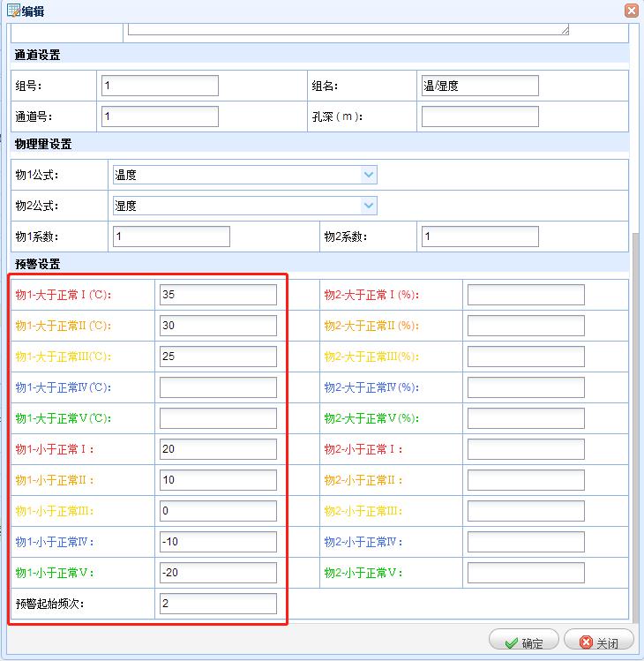Click the red close X icon in title bar

point(631,11)
